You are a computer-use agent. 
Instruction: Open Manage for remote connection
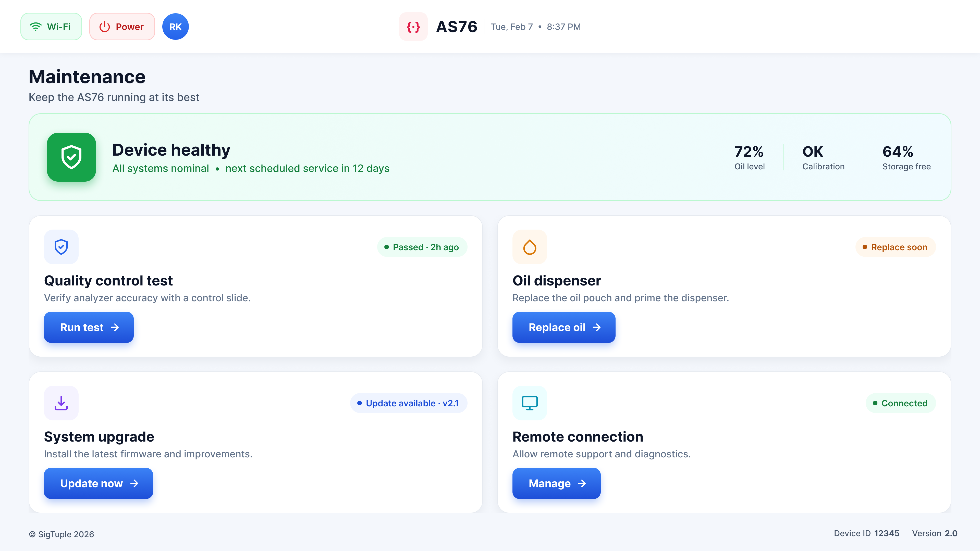[x=557, y=483]
